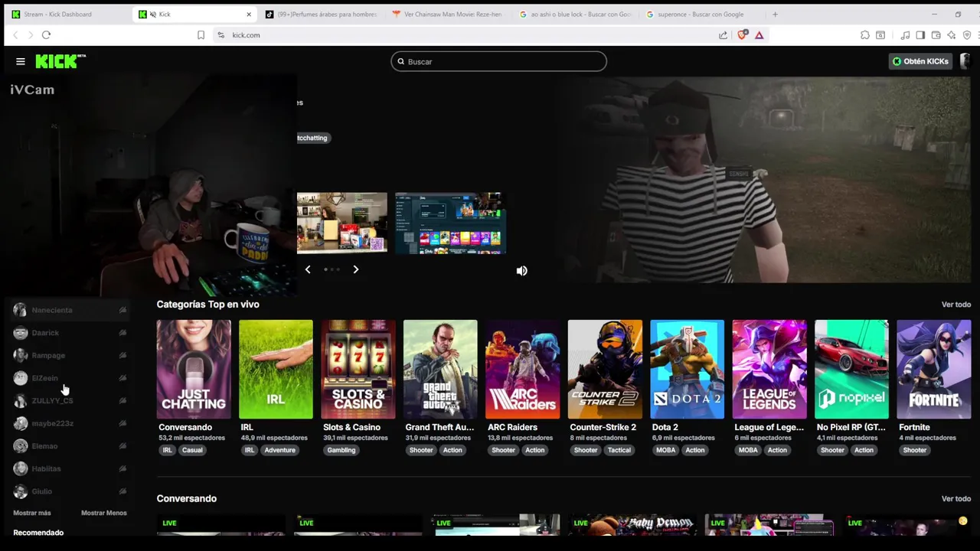The width and height of the screenshot is (980, 551).
Task: Open Brave VPN shield icon
Action: [x=967, y=35]
